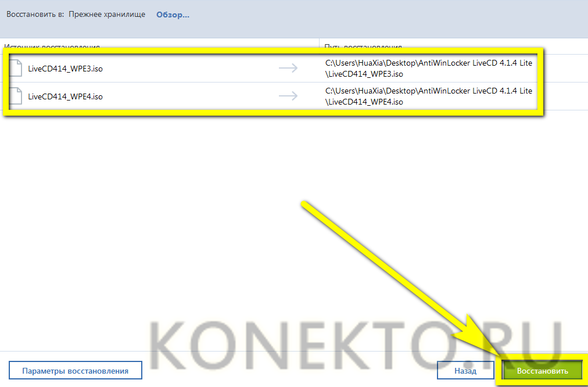Open Параметры восстановления settings
Viewport: 588px width, 387px height.
76,371
